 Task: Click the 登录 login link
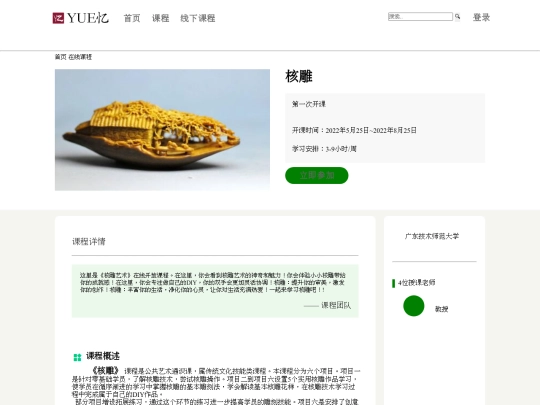click(481, 17)
